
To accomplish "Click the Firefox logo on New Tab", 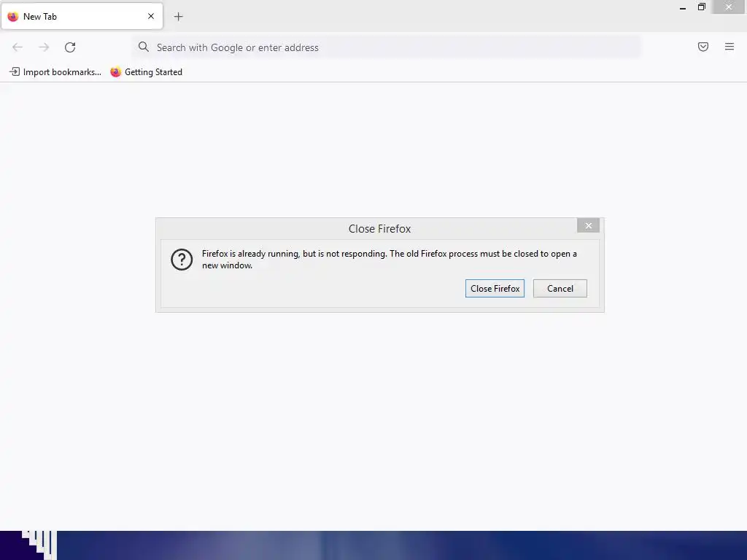I will [x=13, y=16].
